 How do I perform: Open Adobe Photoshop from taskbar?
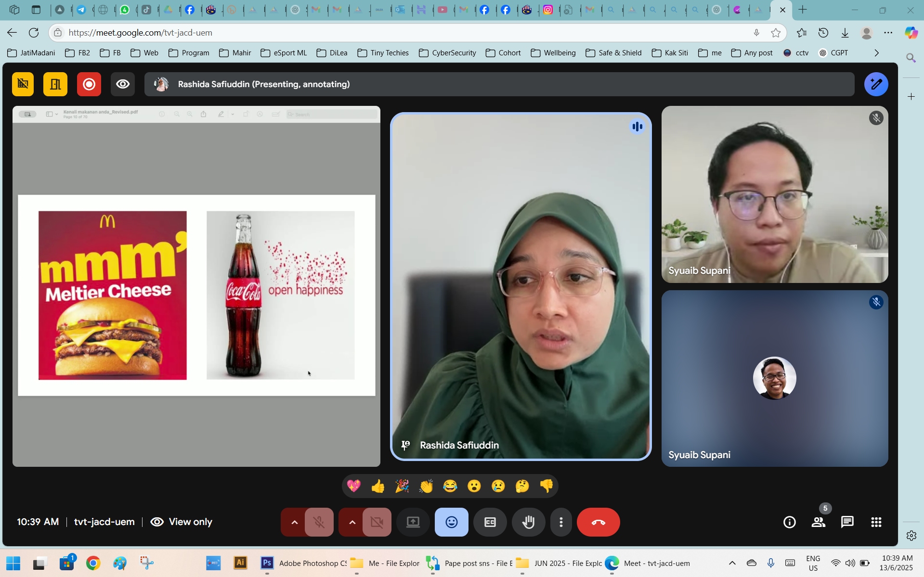pos(303,563)
